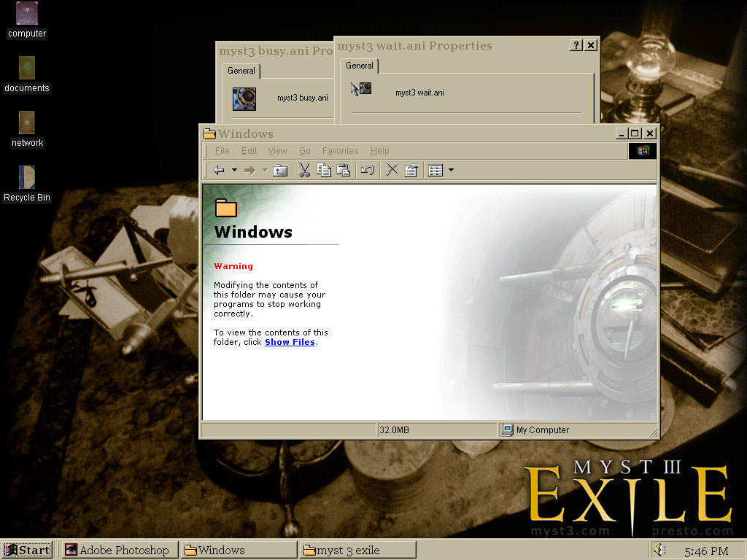747x560 pixels.
Task: Click the Views icon in toolbar
Action: click(x=436, y=171)
